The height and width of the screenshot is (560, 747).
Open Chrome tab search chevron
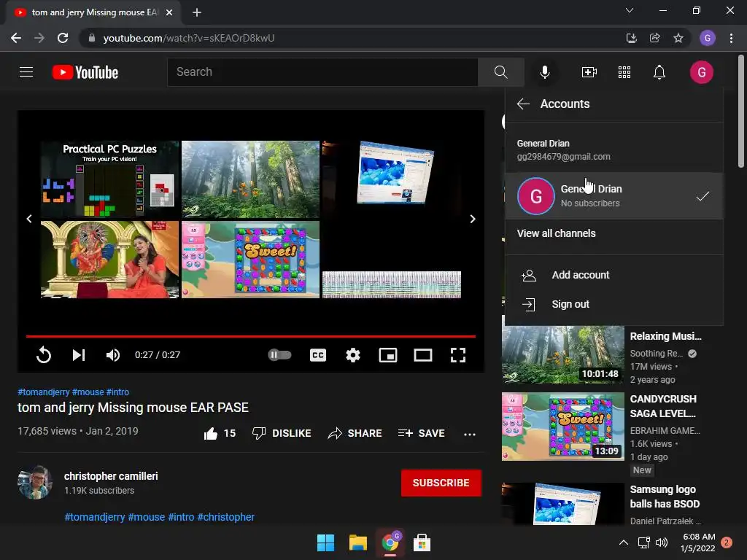630,10
